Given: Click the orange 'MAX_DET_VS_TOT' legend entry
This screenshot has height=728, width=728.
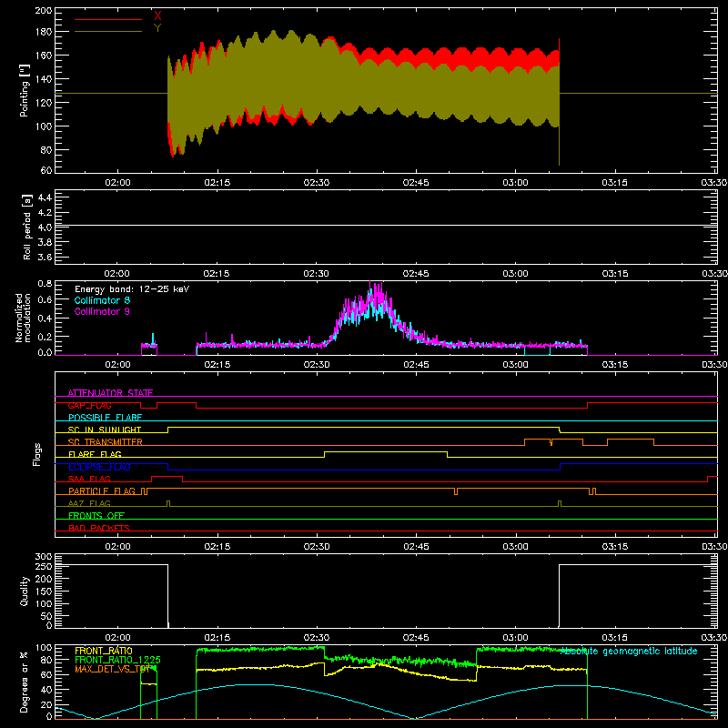Looking at the screenshot, I should point(113,669).
